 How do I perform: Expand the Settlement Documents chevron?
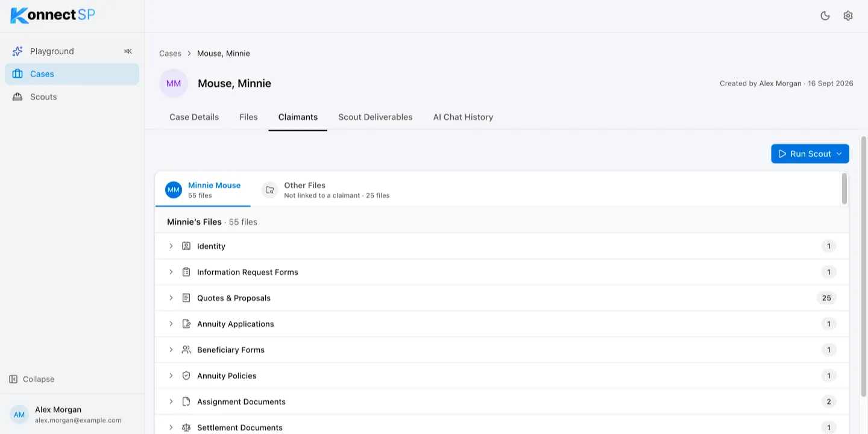171,427
